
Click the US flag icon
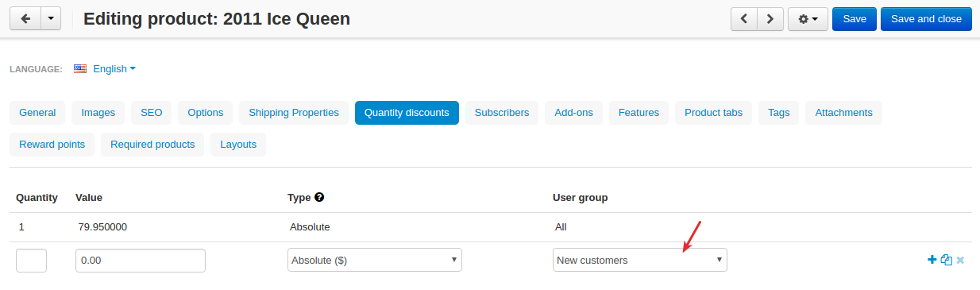(x=80, y=69)
